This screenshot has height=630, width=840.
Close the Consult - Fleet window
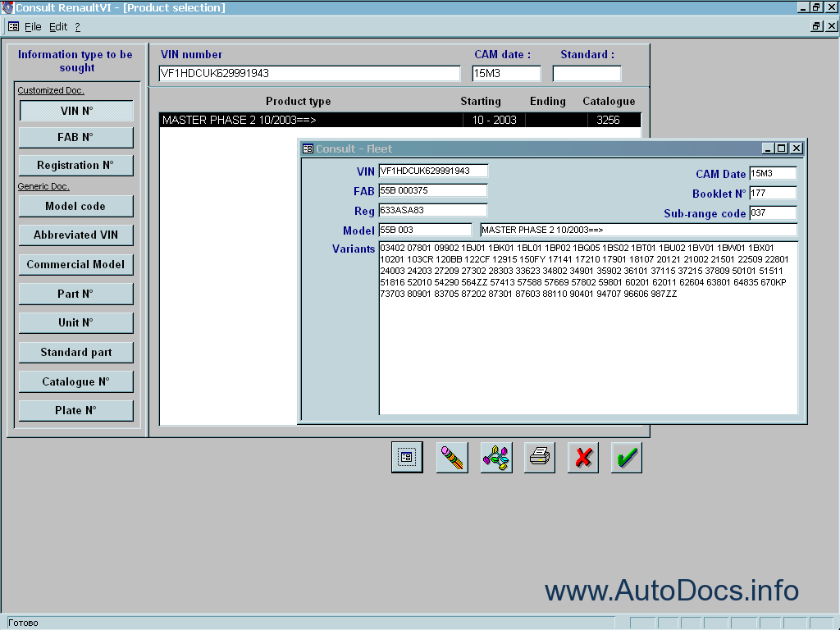point(797,148)
